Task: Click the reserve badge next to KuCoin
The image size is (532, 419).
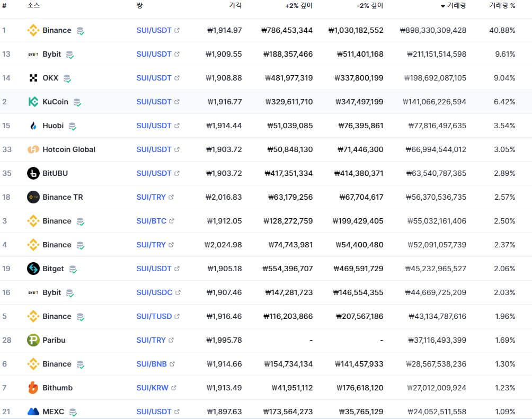Action: (x=77, y=102)
